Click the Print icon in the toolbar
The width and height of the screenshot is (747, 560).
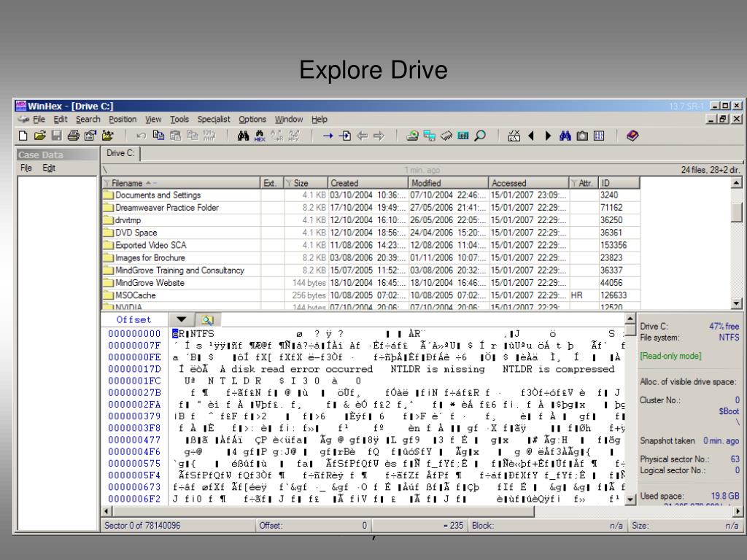click(x=74, y=136)
